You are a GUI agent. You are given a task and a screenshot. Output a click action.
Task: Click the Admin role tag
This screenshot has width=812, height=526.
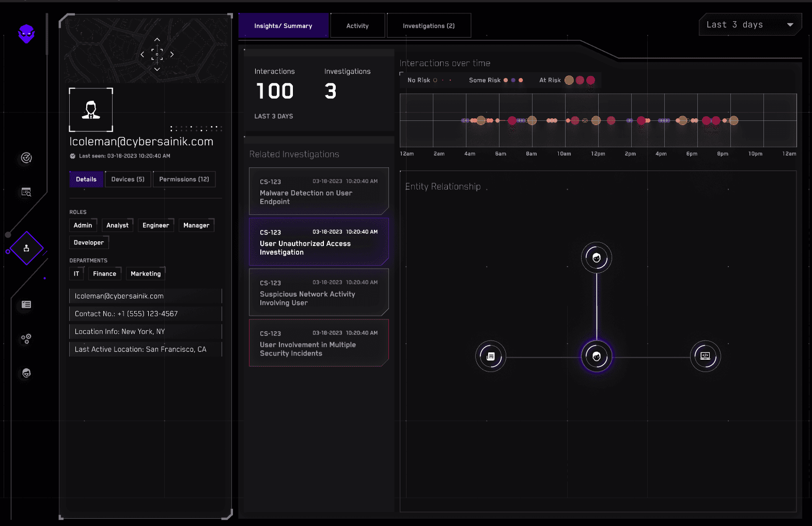coord(83,225)
